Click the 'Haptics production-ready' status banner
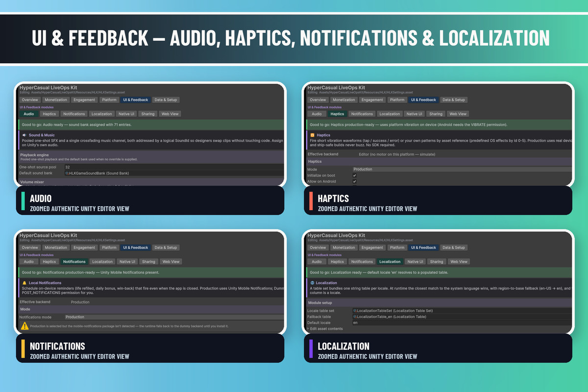The image size is (588, 392). (x=439, y=124)
